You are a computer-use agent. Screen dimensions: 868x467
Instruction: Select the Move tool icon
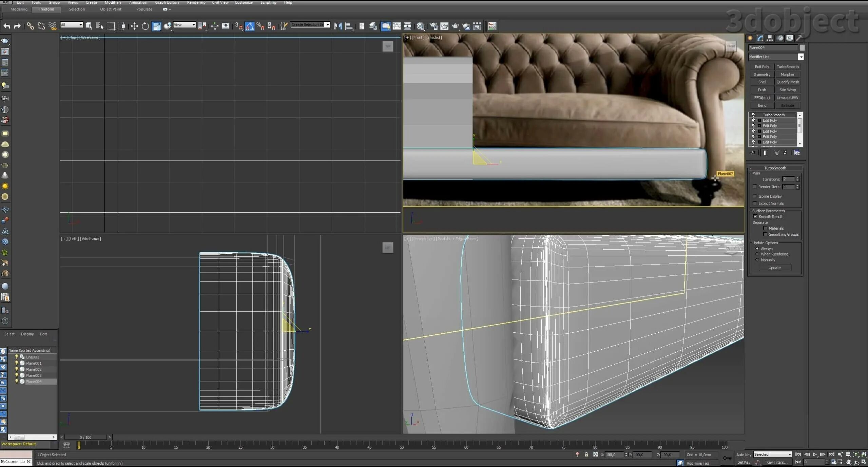coord(134,26)
